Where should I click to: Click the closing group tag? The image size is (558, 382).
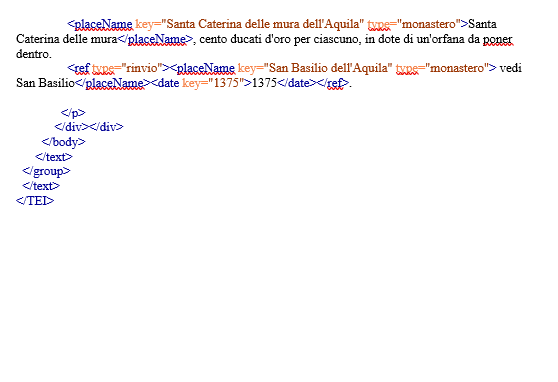[x=46, y=171]
